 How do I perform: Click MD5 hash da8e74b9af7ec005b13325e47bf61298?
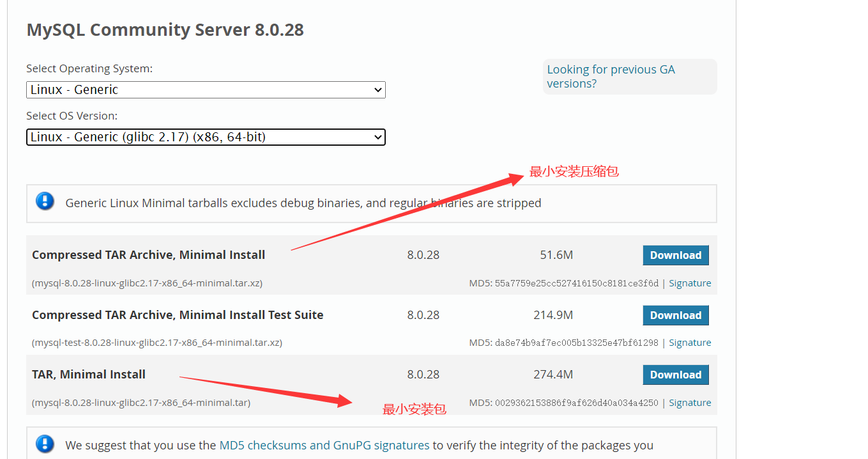point(576,343)
